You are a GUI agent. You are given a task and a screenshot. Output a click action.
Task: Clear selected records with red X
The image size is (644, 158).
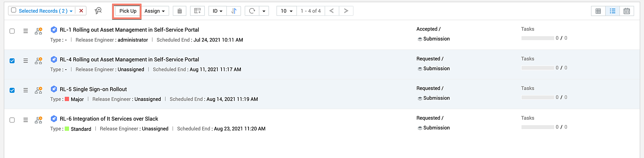coord(81,11)
